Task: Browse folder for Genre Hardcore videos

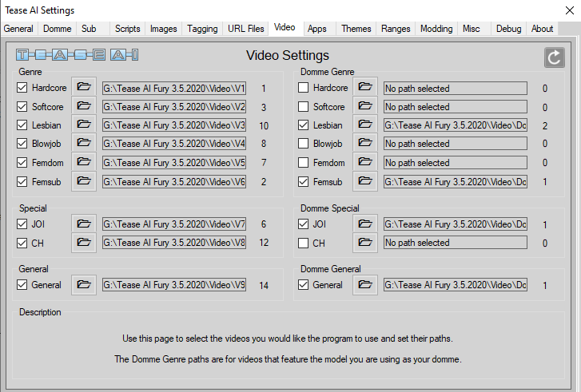Action: [x=84, y=87]
